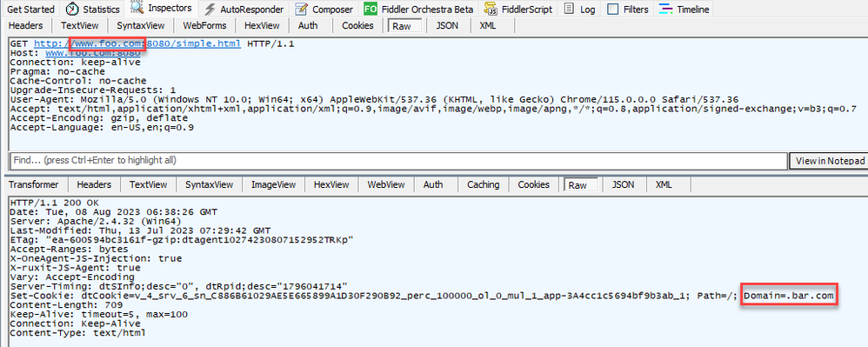Open the request Auth tab
Screen dimensions: 868x347
click(x=308, y=25)
